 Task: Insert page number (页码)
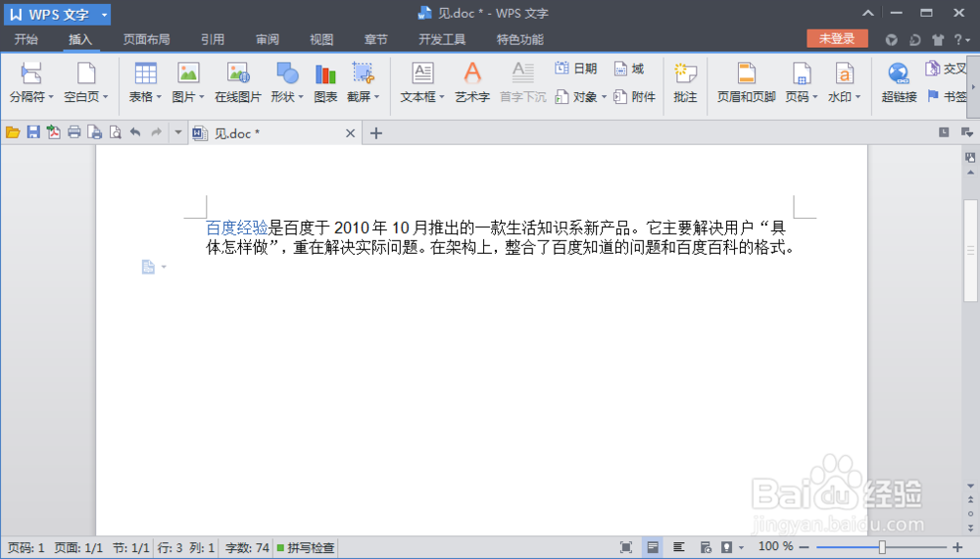point(802,82)
